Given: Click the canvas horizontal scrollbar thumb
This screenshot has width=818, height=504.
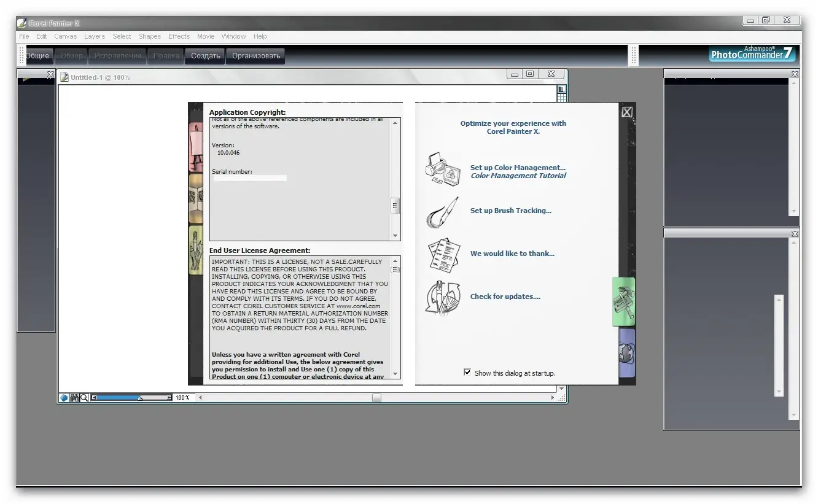Looking at the screenshot, I should 376,398.
